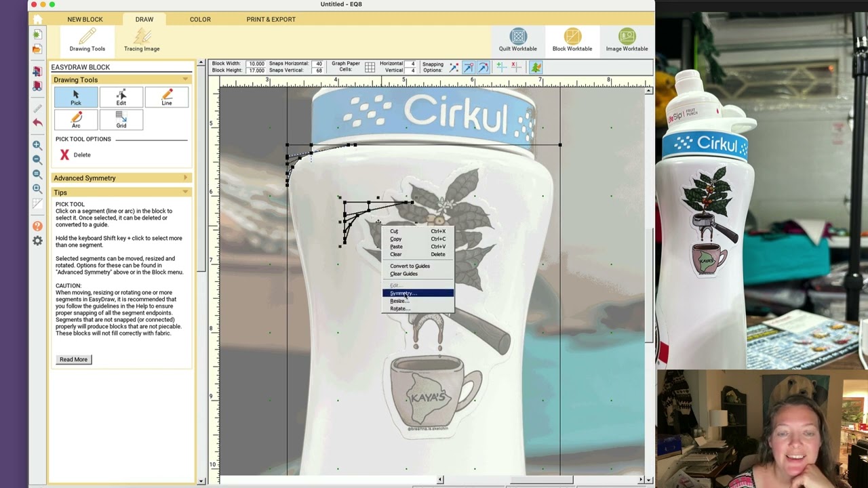Click the Snaps Horizontal field
The height and width of the screenshot is (488, 868).
318,64
